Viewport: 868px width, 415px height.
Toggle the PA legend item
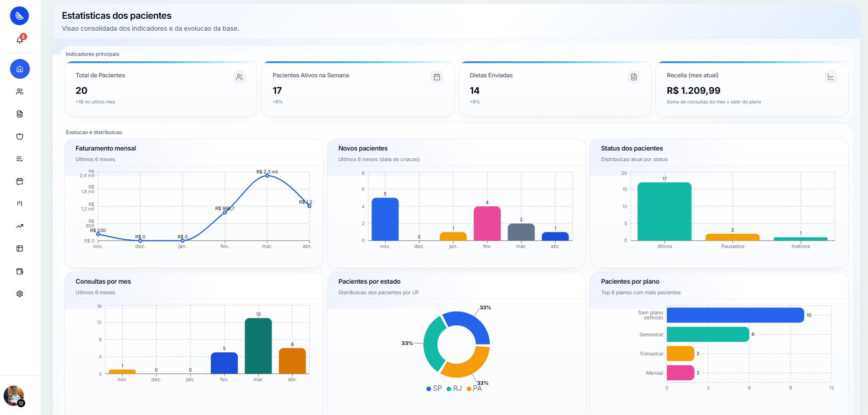(474, 388)
